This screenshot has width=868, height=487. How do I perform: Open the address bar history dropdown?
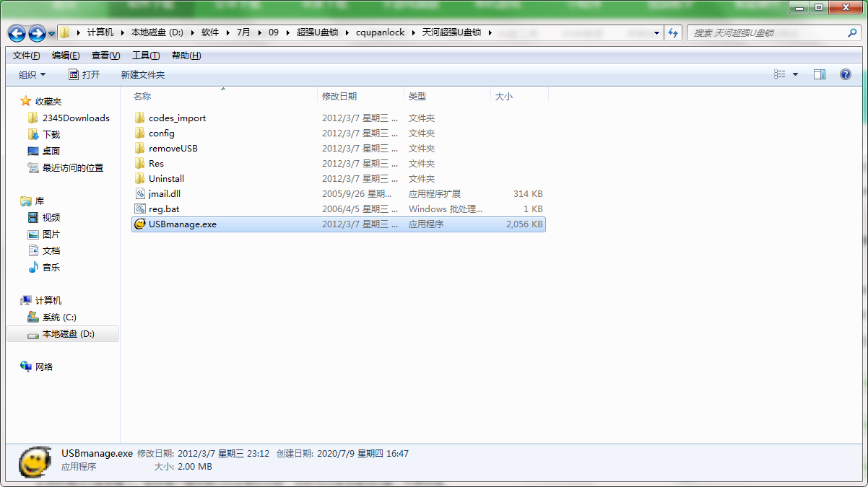(656, 32)
